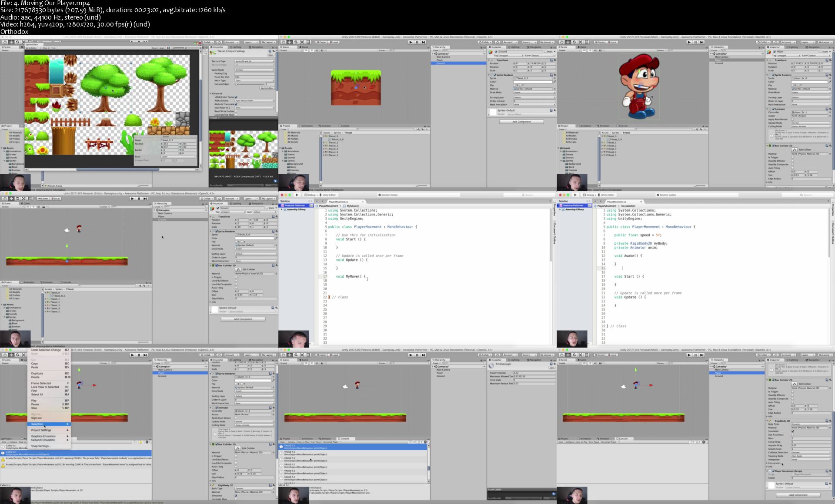Image resolution: width=835 pixels, height=504 pixels.
Task: Click info icon beside Called 1st log entry
Action: (x=3, y=447)
